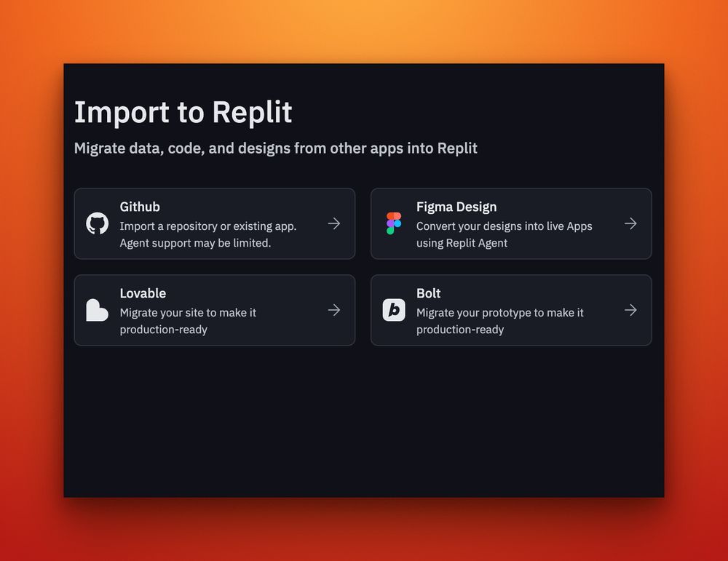
Task: Click the arrow on the Bolt card
Action: [630, 310]
